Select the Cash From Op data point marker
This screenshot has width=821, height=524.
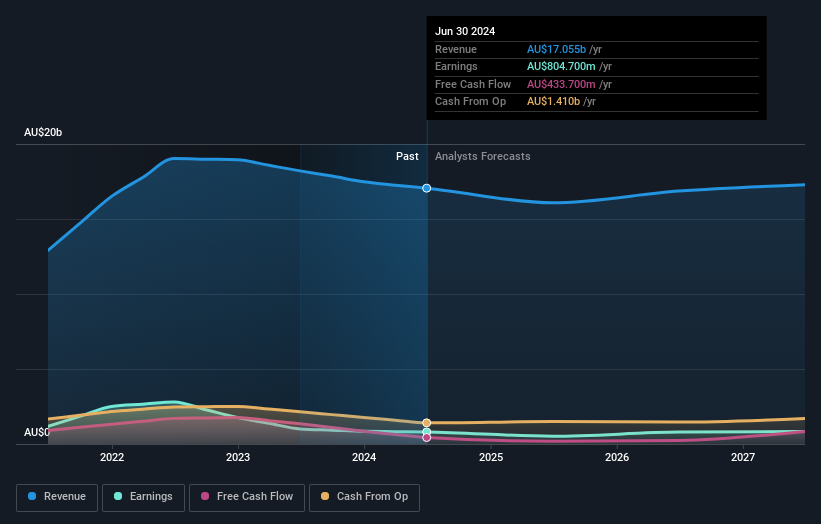click(427, 422)
